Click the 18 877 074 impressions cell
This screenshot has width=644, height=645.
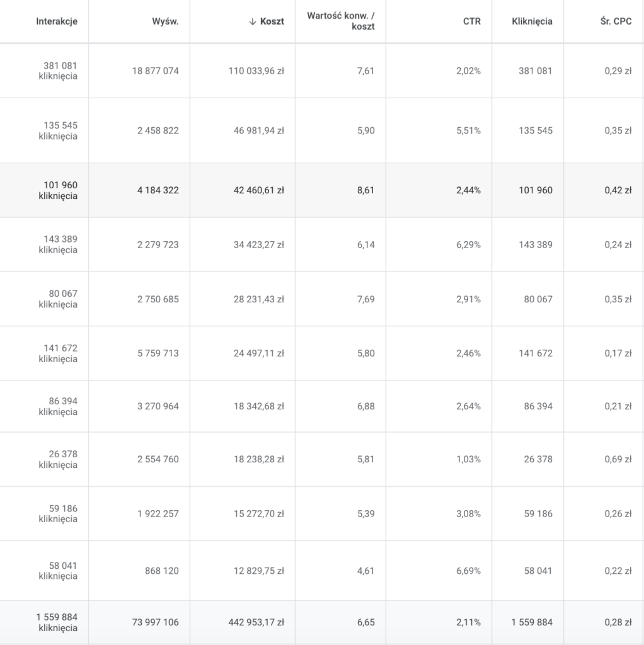coord(155,71)
